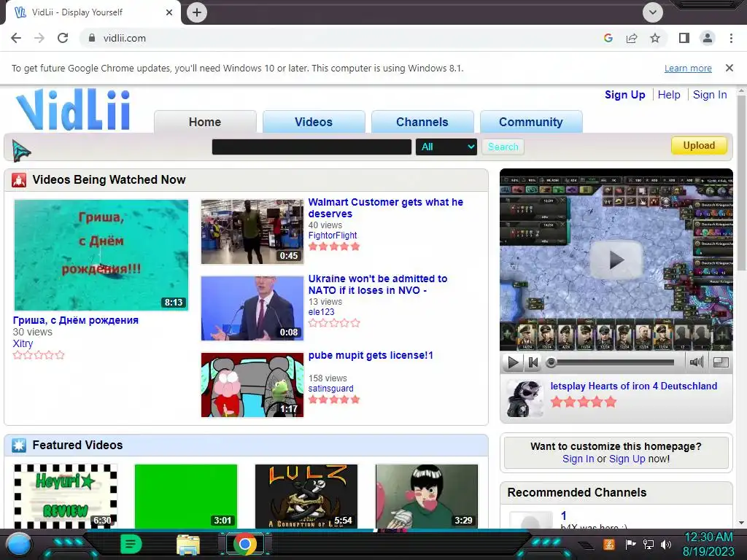Open the Google search icon in address bar
747x560 pixels.
(608, 38)
